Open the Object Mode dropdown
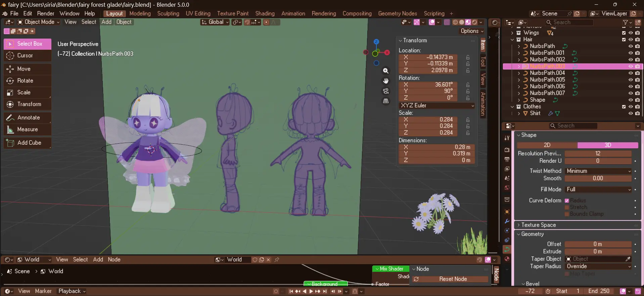Screen dimensions: 644x296 (x=38, y=22)
